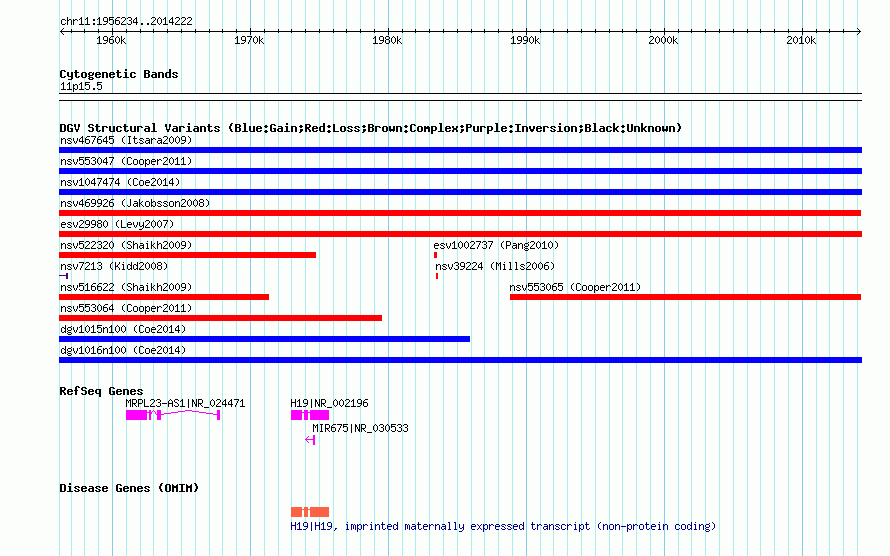This screenshot has height=556, width=890.
Task: Select the nsv553065 (Cooper2011) red bar
Action: tap(686, 297)
